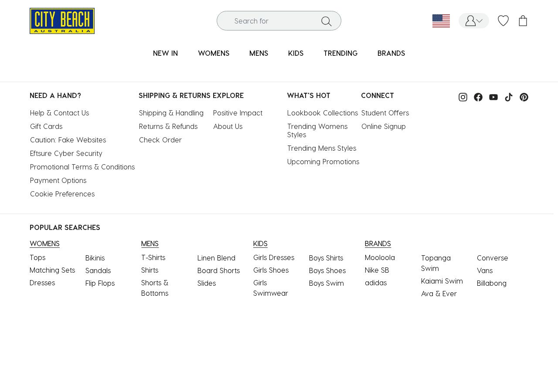Go to Gift Cards
The width and height of the screenshot is (558, 392).
coord(46,126)
